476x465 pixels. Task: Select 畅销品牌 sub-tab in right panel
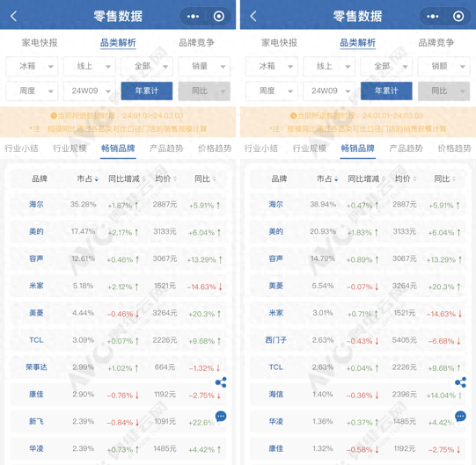357,149
